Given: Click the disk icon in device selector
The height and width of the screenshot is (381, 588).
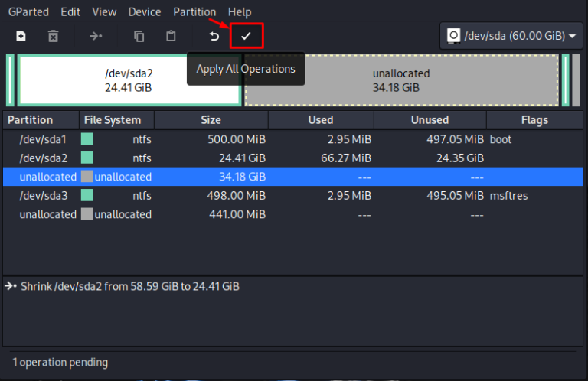Looking at the screenshot, I should coord(453,36).
